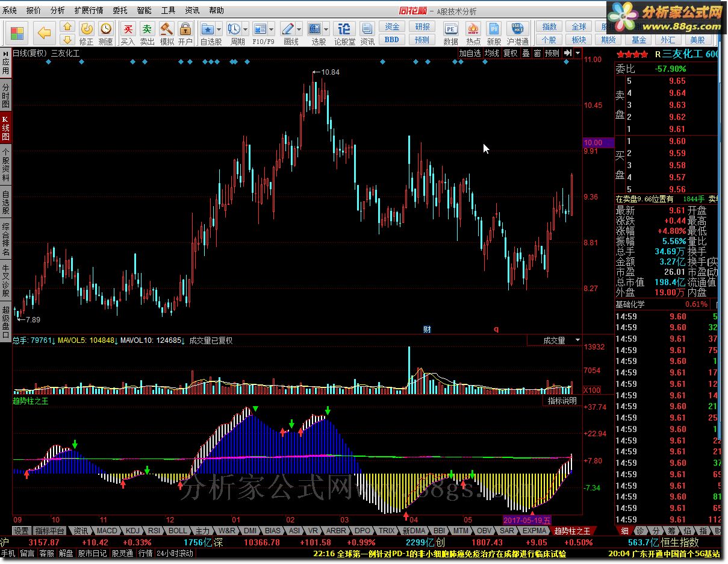Expand the 选股 dropdown arrow
The height and width of the screenshot is (564, 728).
(327, 29)
